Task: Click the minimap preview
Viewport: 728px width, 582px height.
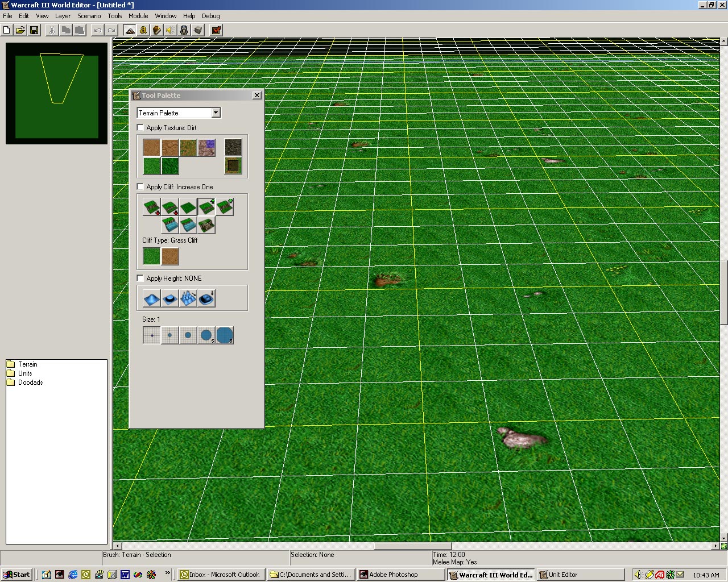Action: pos(56,93)
